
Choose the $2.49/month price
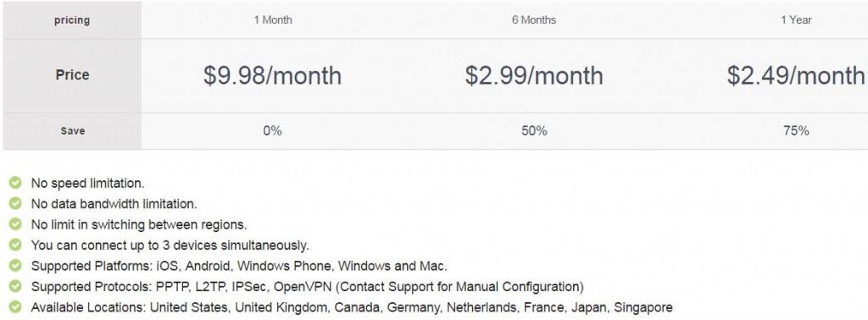796,75
